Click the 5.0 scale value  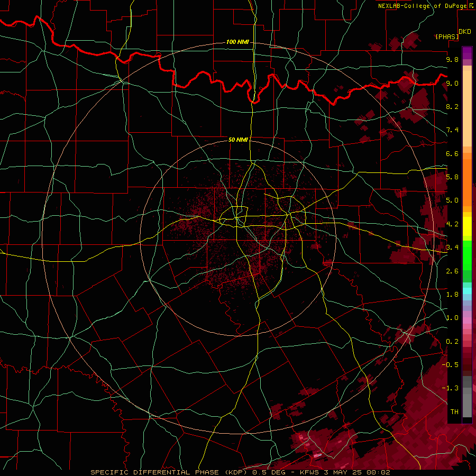[x=452, y=200]
